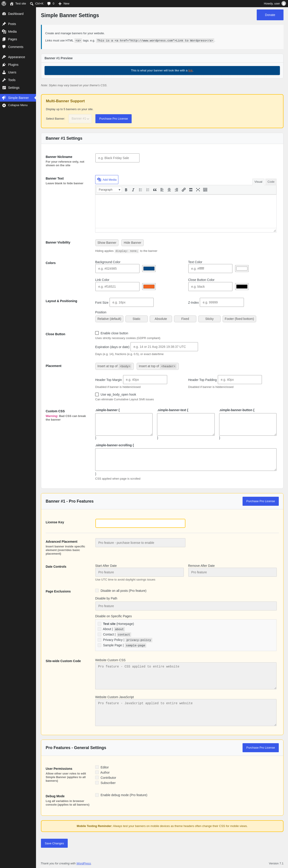Image resolution: width=288 pixels, height=868 pixels.
Task: Open the Ctrl+K search command palette
Action: (37, 3)
